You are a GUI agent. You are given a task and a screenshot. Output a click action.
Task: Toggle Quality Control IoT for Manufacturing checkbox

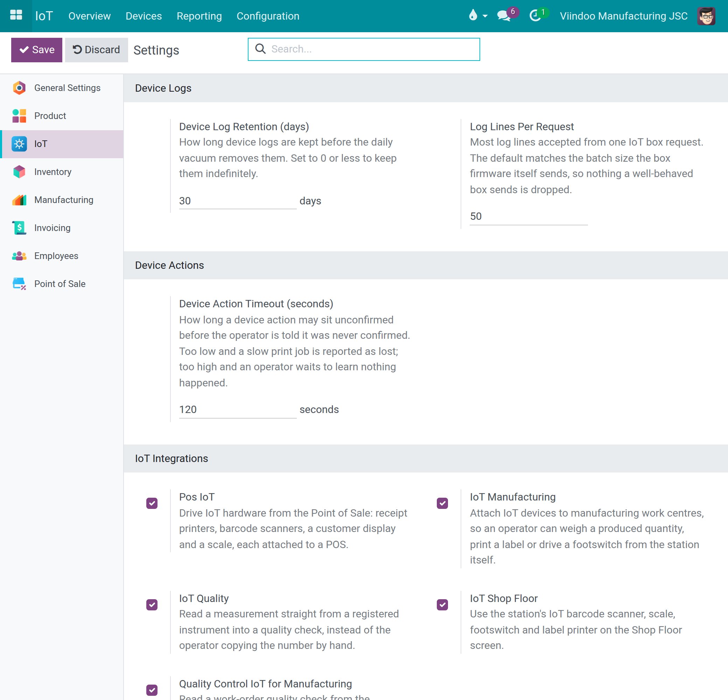pyautogui.click(x=152, y=690)
